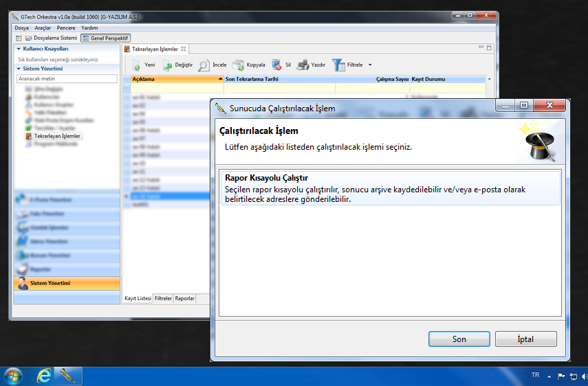Open Internet Explorer from the taskbar
The image size is (588, 386).
(x=44, y=376)
